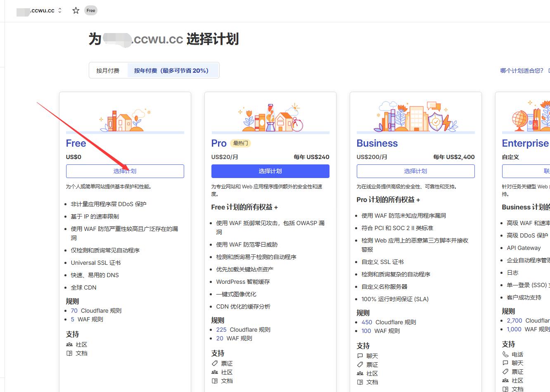Click 选择计划 button under the Free plan
Image resolution: width=550 pixels, height=392 pixels.
[125, 171]
